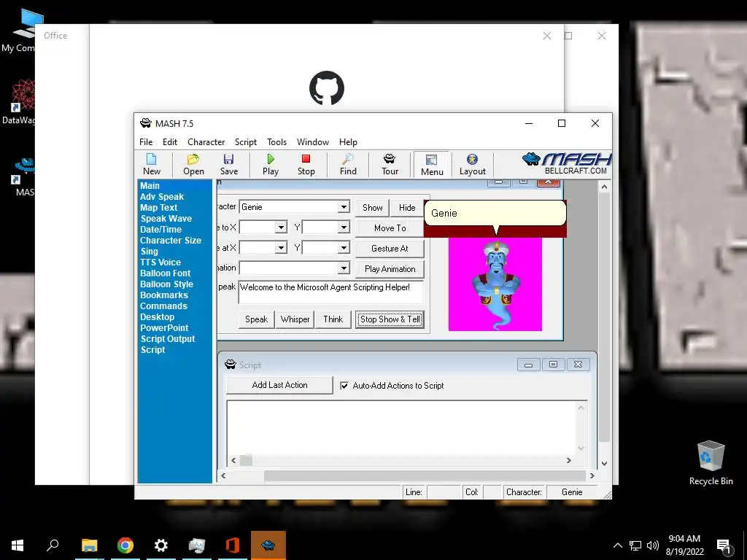Image resolution: width=747 pixels, height=560 pixels.
Task: Click the Script editor text area
Action: point(402,428)
